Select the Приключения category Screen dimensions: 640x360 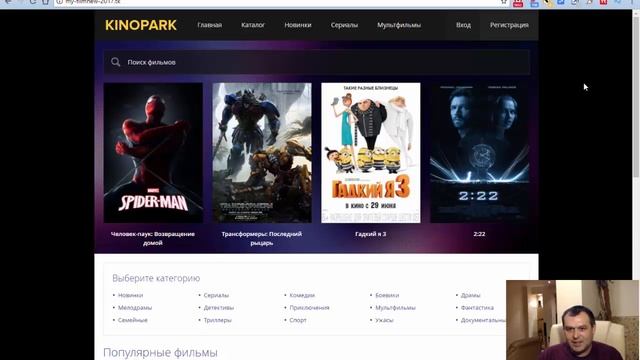(x=309, y=308)
